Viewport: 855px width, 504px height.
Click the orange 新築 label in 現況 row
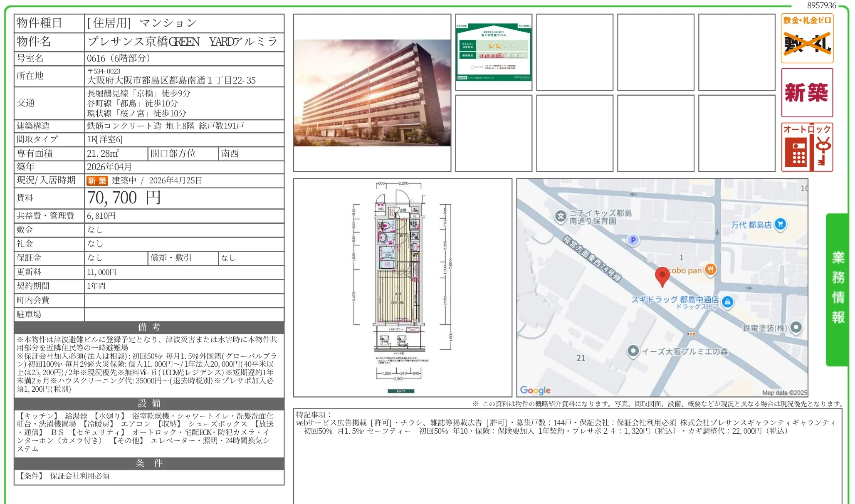pyautogui.click(x=97, y=180)
